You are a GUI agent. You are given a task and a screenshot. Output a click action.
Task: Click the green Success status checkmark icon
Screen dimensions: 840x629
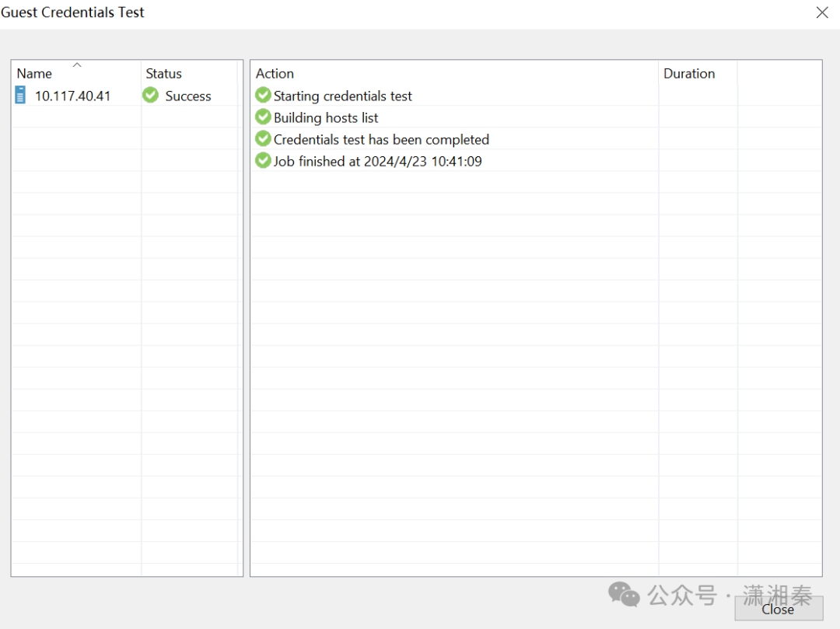[151, 95]
